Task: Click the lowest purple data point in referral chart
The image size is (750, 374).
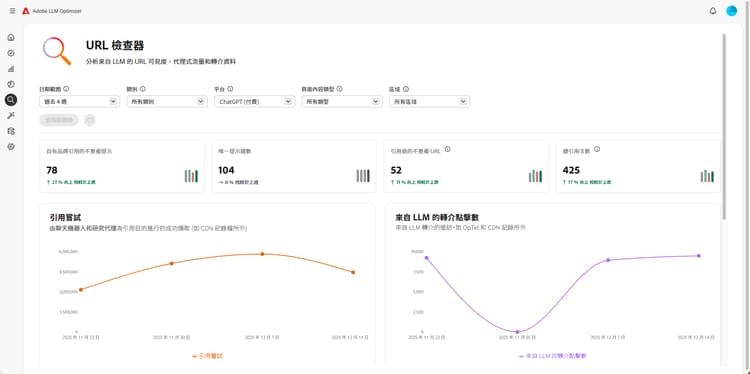Action: coord(517,332)
